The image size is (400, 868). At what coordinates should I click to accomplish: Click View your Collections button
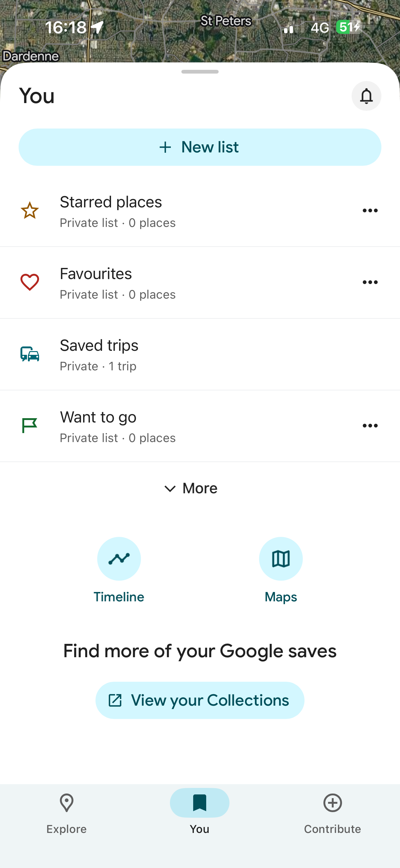tap(200, 700)
